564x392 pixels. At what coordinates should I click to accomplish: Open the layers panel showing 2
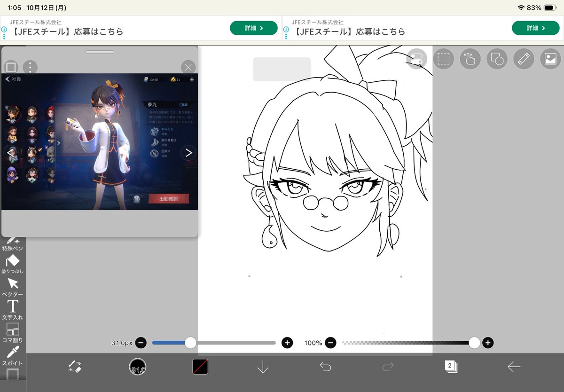coord(451,367)
